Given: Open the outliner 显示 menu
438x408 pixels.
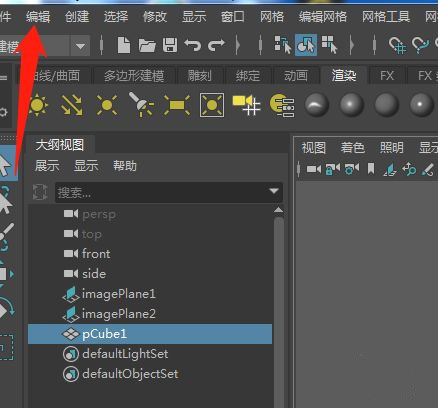Looking at the screenshot, I should coord(86,166).
